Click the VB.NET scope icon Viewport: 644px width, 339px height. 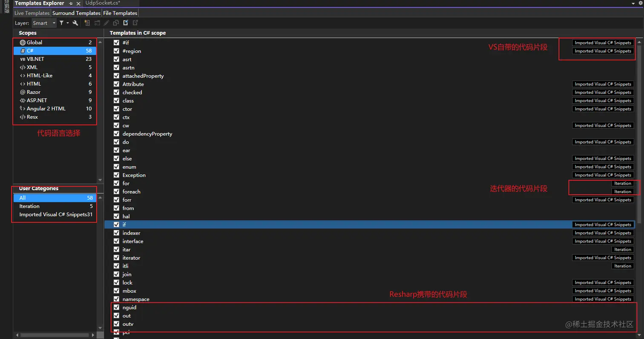23,59
